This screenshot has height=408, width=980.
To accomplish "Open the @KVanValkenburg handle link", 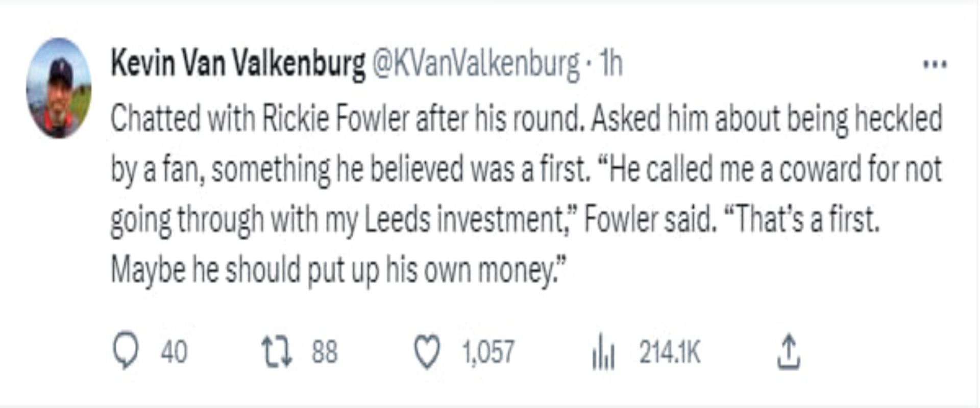I will tap(477, 64).
